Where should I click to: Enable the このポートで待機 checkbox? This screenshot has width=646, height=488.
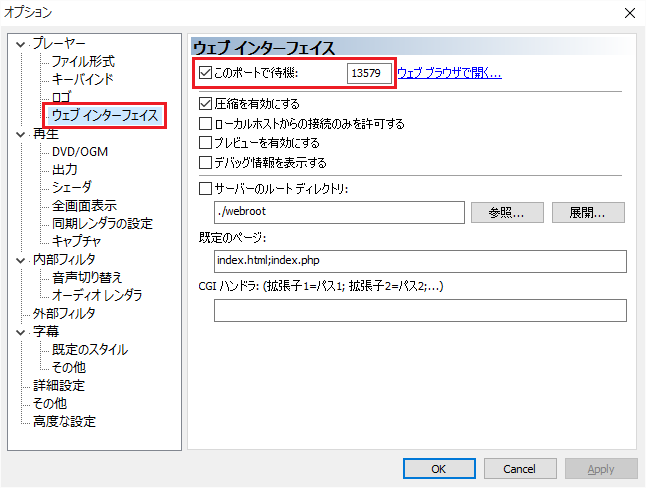pos(206,73)
